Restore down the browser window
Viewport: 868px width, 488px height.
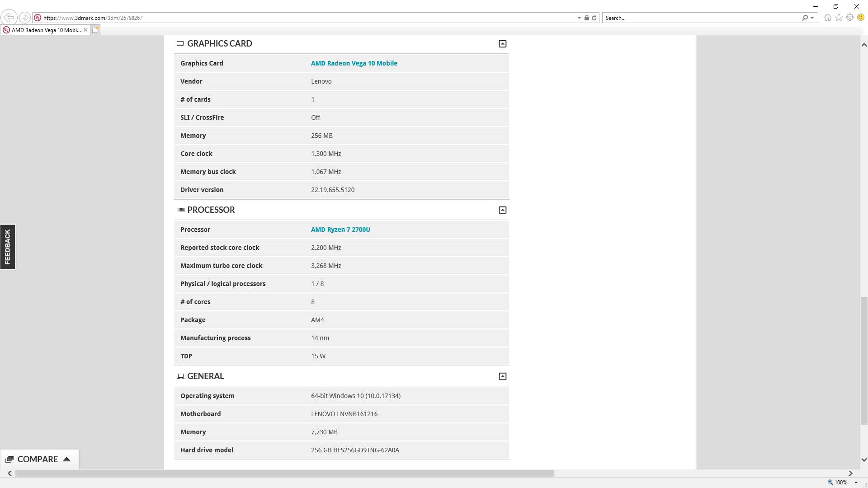836,6
